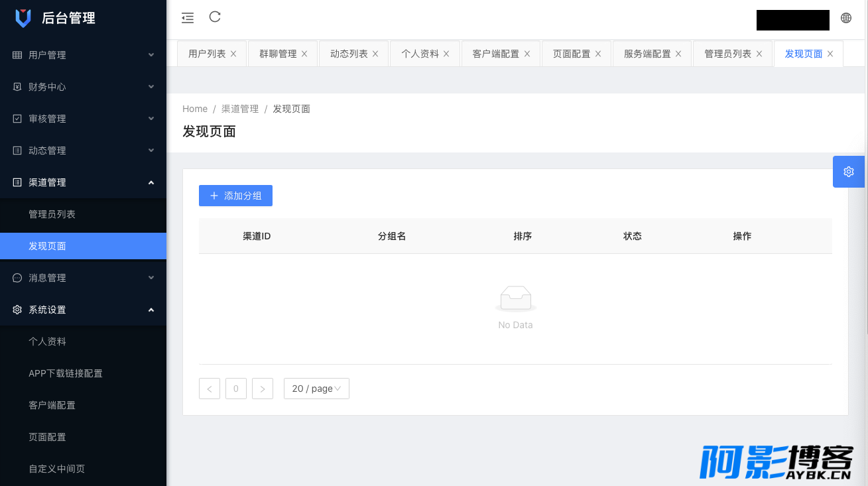Viewport: 868px width, 486px height.
Task: Open the language globe icon
Action: (x=846, y=18)
